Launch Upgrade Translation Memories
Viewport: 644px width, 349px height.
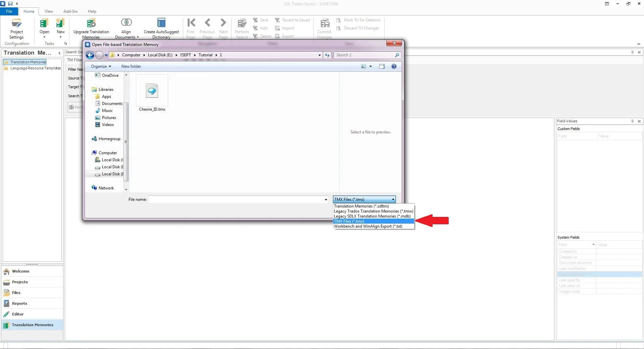coord(91,29)
